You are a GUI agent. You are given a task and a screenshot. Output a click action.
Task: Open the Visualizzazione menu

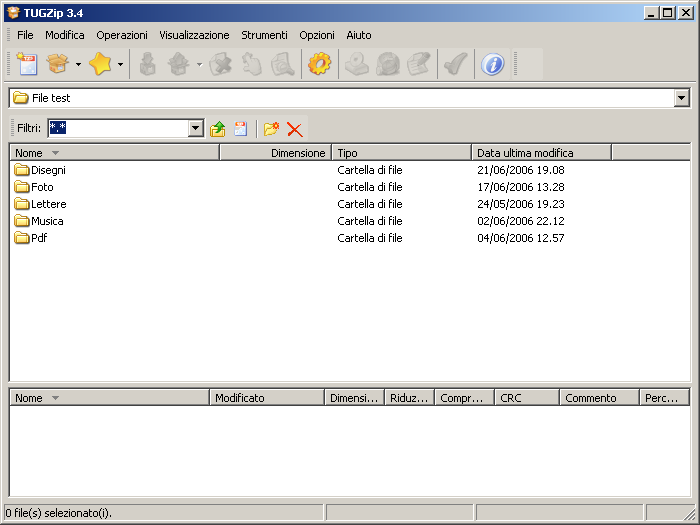pyautogui.click(x=194, y=35)
